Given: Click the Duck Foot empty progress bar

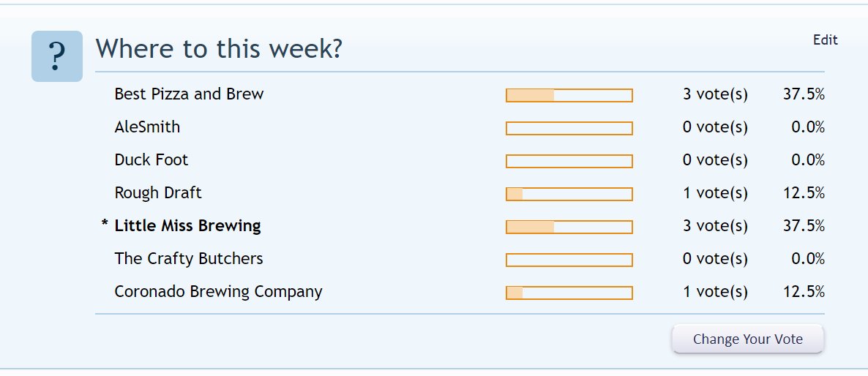Looking at the screenshot, I should tap(569, 162).
